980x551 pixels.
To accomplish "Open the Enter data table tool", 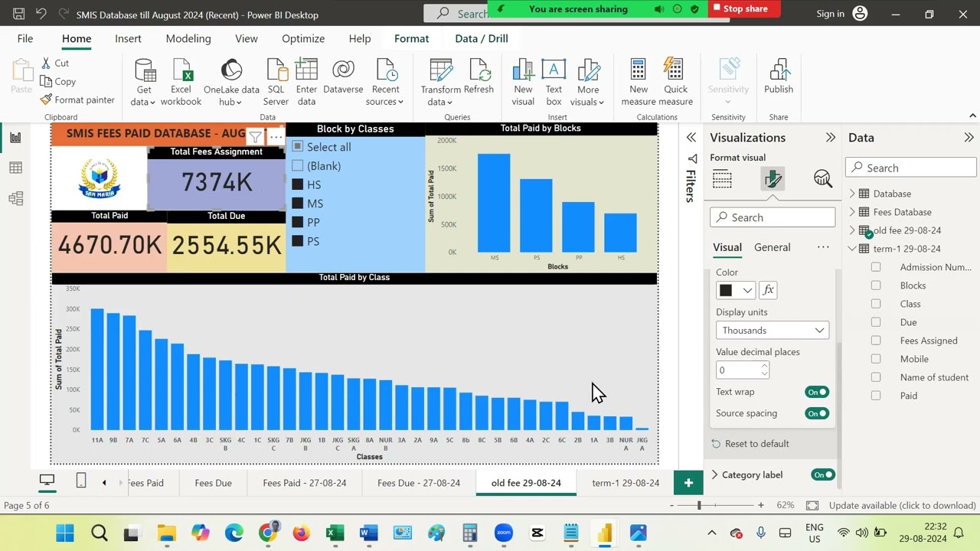I will pos(306,83).
